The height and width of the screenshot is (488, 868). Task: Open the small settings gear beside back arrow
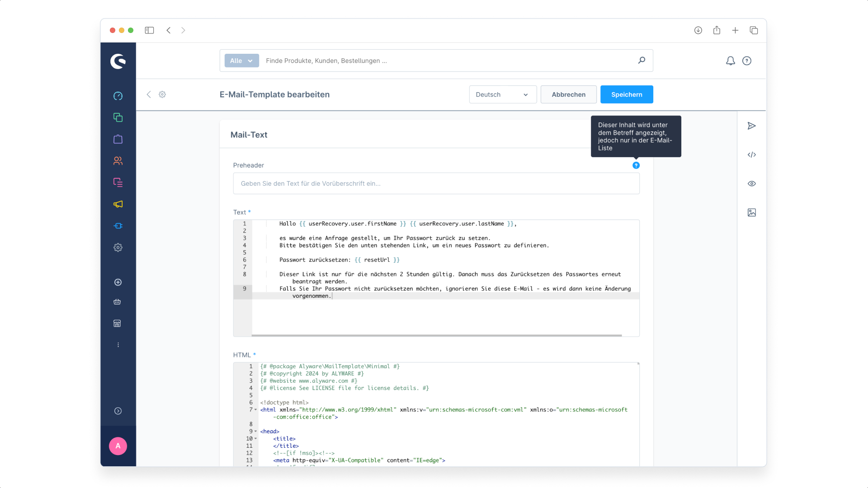tap(162, 94)
